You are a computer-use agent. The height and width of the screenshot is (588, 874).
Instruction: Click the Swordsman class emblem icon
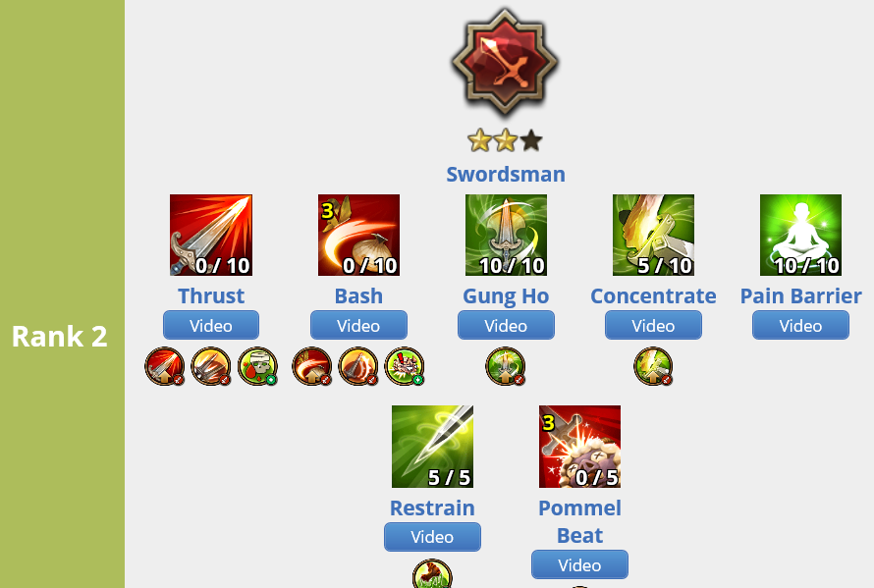coord(505,63)
